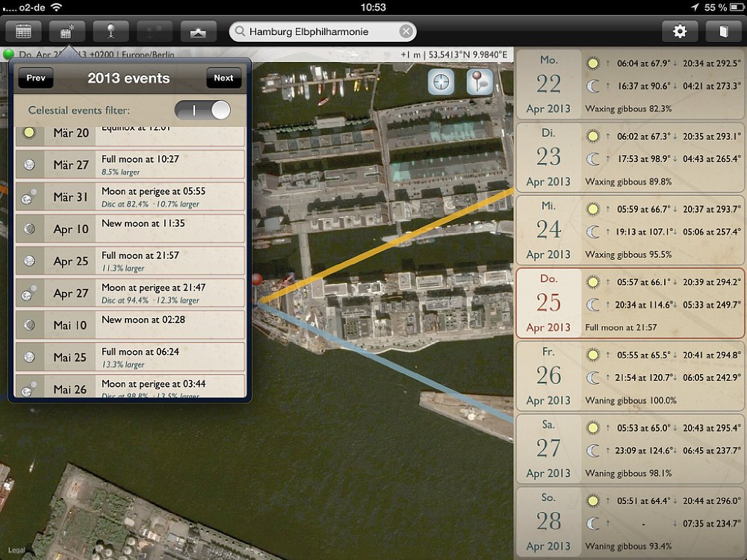Open settings with the gear icon
Viewport: 747px width, 560px height.
pyautogui.click(x=680, y=31)
